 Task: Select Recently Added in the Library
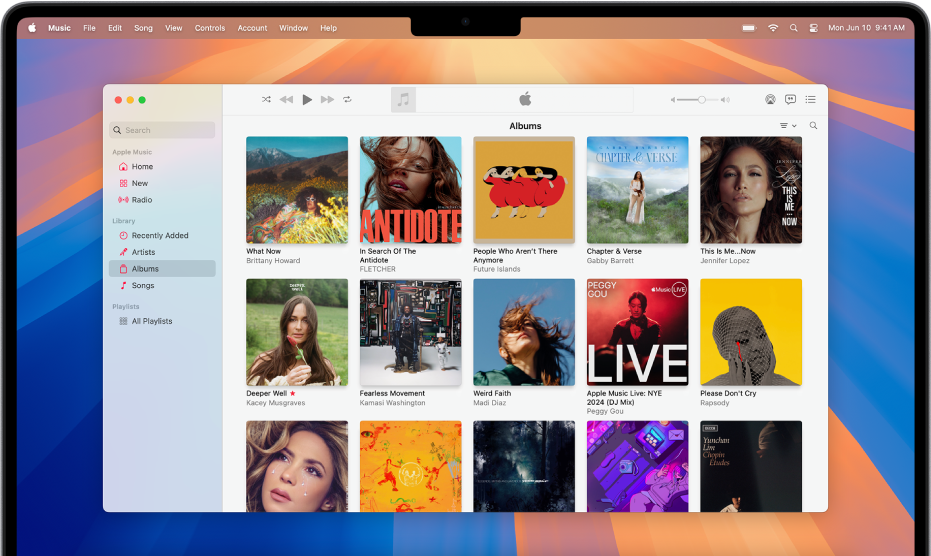(x=160, y=236)
